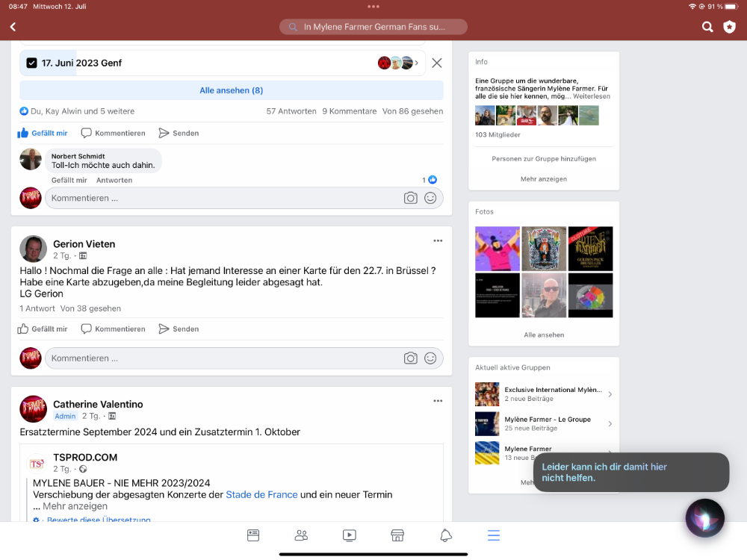This screenshot has height=560, width=747.
Task: Open the Watch video tab icon
Action: coord(349,535)
